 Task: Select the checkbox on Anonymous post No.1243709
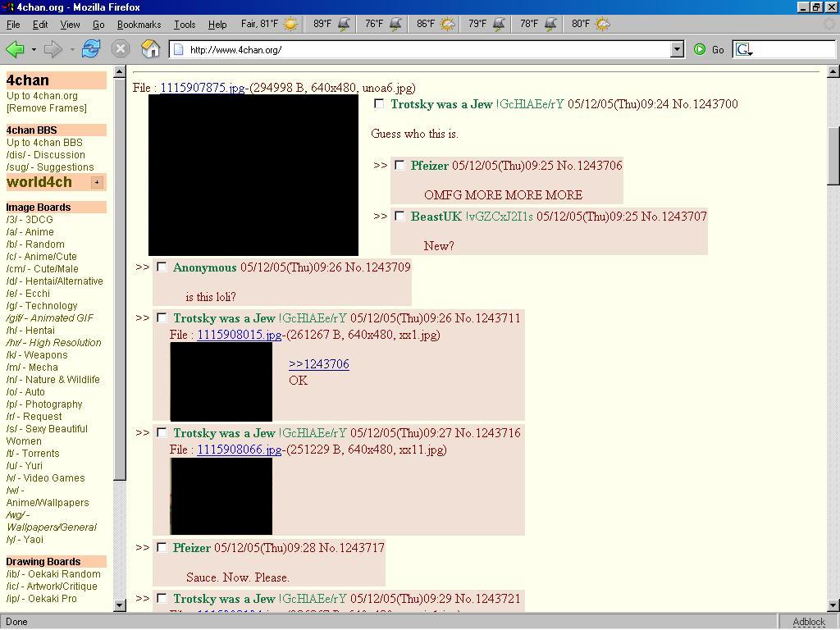[x=162, y=267]
